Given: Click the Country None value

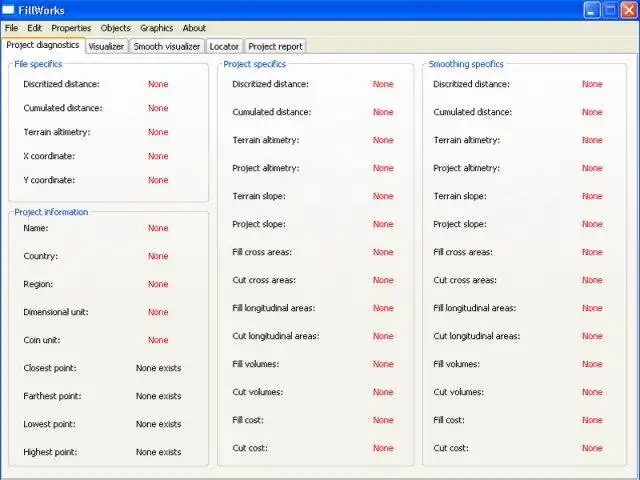Looking at the screenshot, I should point(158,256).
